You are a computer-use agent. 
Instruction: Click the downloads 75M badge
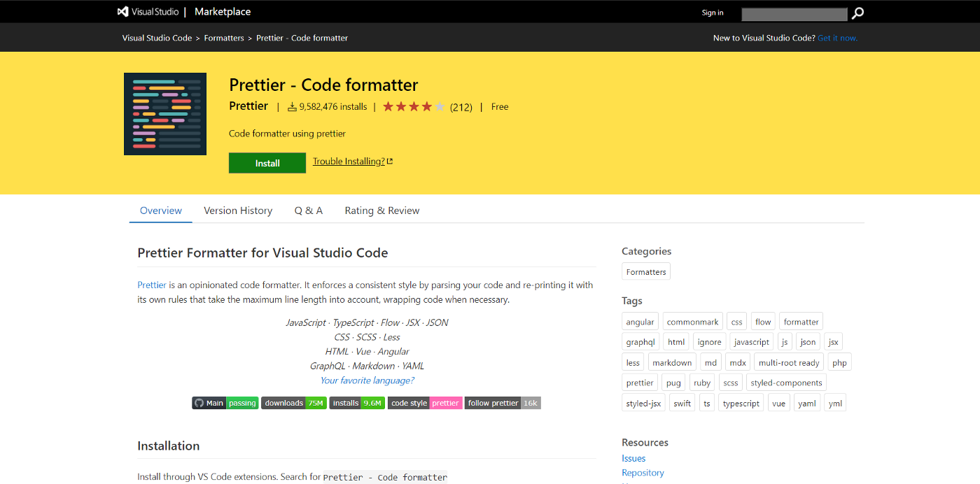[x=294, y=403]
